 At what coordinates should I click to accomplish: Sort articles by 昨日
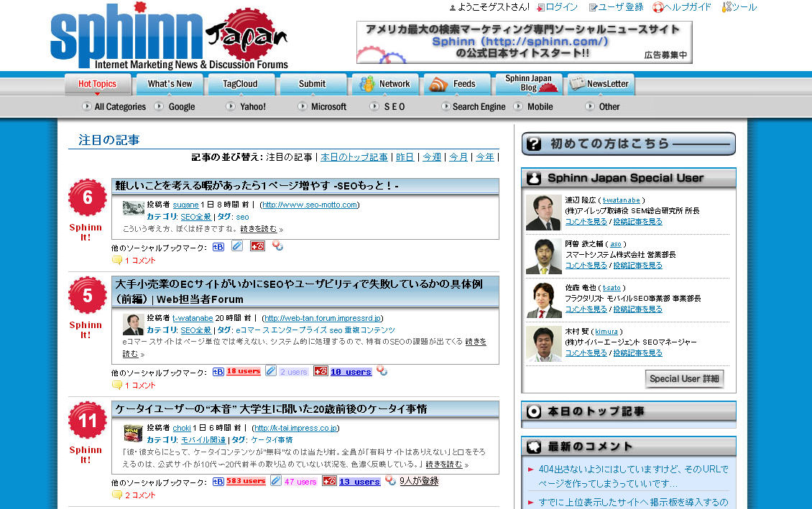[405, 157]
